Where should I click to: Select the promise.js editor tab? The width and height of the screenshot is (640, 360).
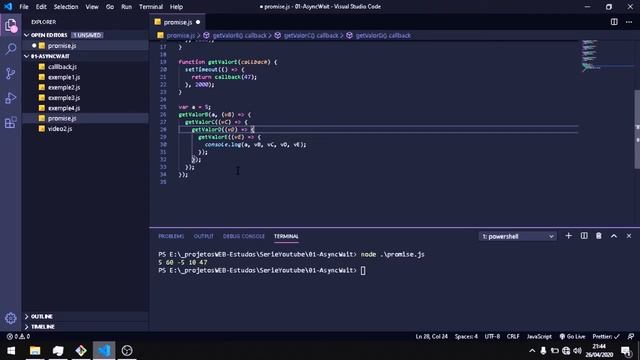[178, 22]
